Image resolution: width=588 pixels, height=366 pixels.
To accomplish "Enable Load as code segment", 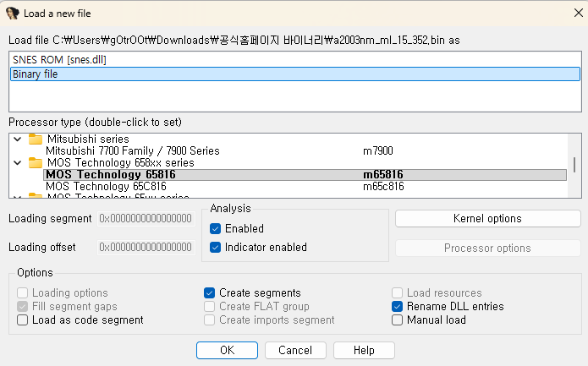I will coord(23,320).
